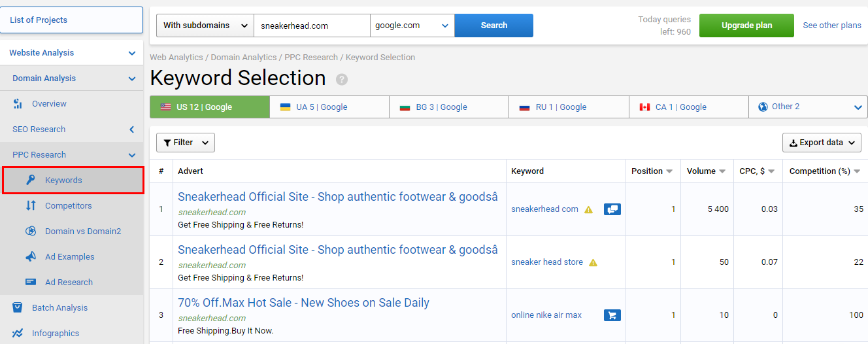Switch to BG 3 | Google tab
This screenshot has height=344, width=868.
click(449, 107)
